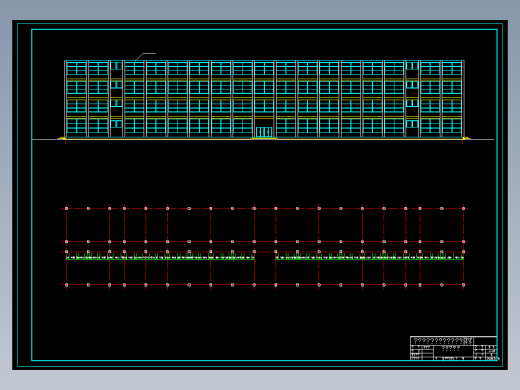
Task: Click the entrance door in the building elevation
Action: (264, 132)
